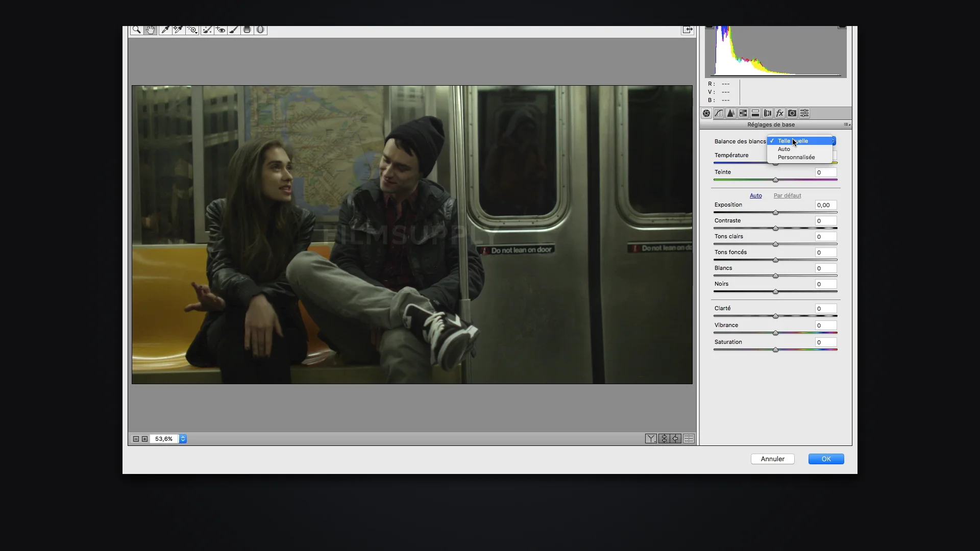The height and width of the screenshot is (551, 980).
Task: Open the HSL / Grayscale panel tab
Action: [743, 113]
